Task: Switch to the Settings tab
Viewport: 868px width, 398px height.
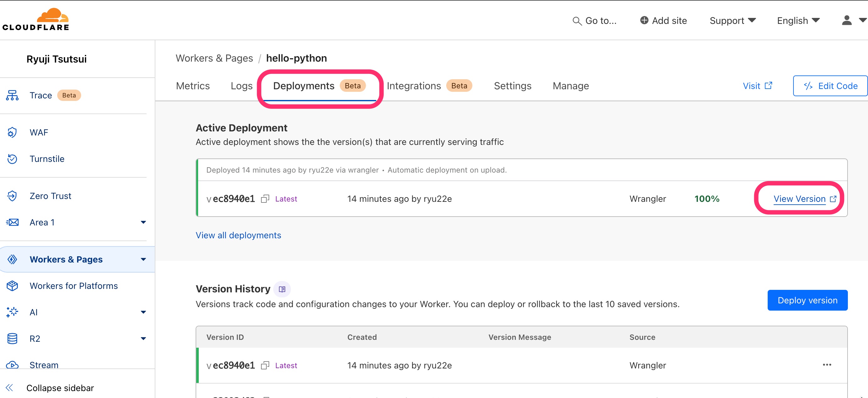Action: [x=512, y=86]
